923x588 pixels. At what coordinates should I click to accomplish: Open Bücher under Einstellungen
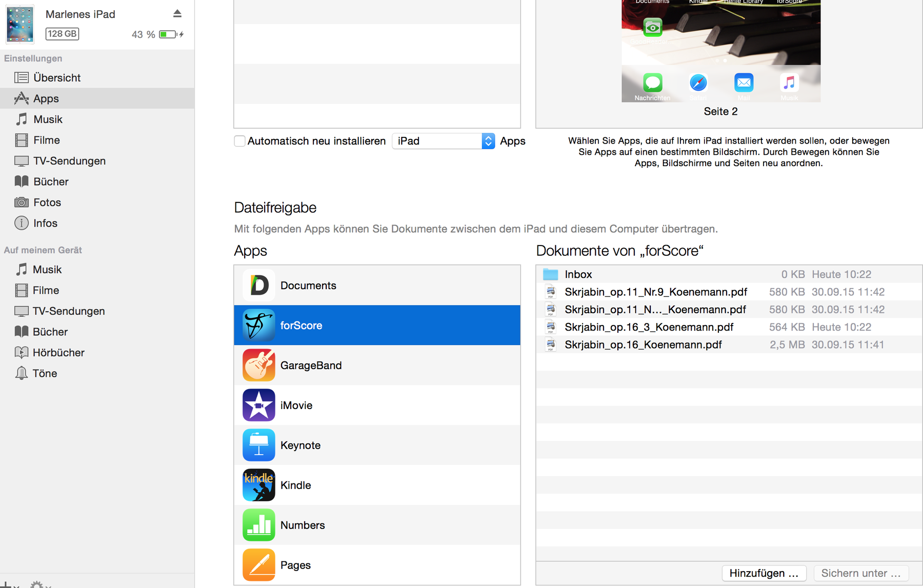(x=97, y=181)
